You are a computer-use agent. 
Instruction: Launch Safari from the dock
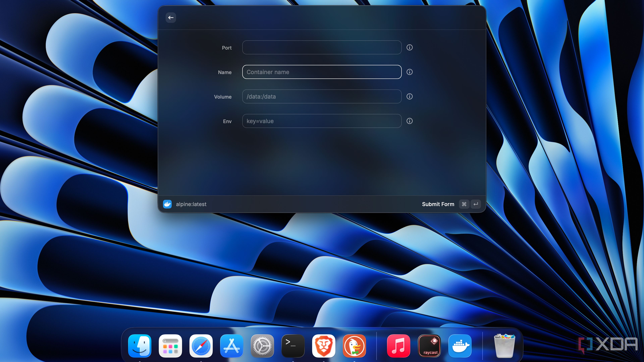tap(201, 346)
